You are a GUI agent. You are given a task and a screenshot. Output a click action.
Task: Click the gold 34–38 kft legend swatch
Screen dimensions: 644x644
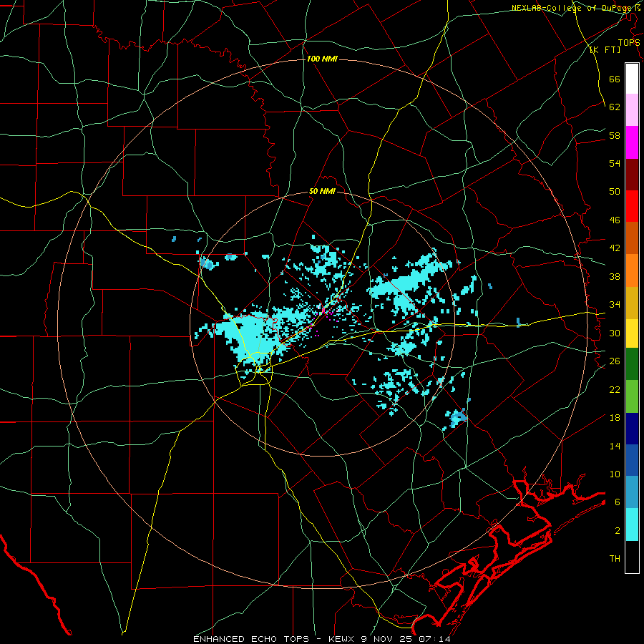click(632, 302)
